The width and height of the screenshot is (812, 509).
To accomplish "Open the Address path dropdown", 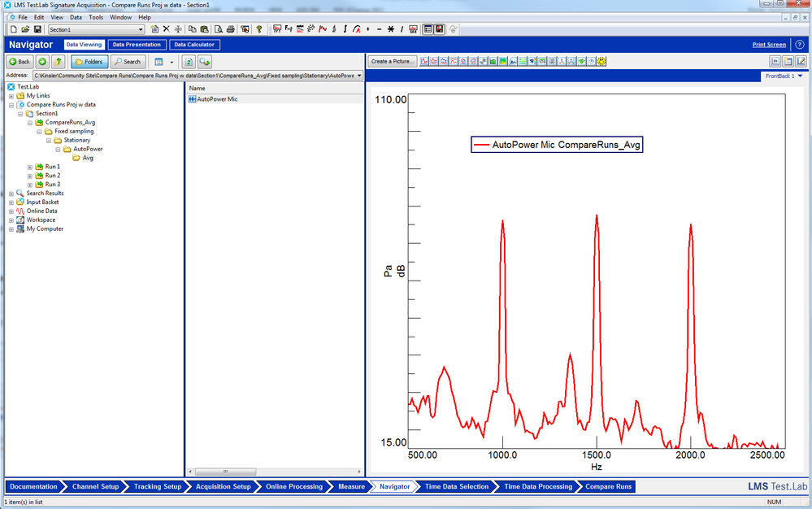I will 359,76.
